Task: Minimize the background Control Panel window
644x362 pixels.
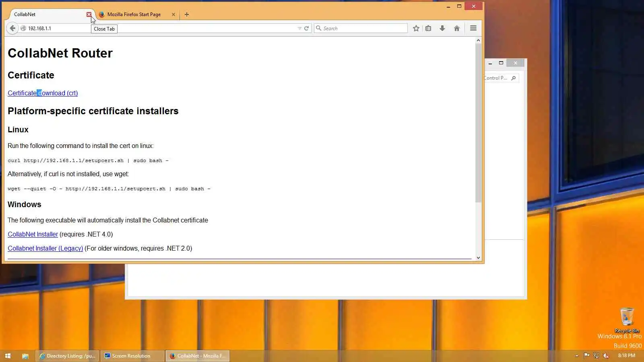Action: 490,63
